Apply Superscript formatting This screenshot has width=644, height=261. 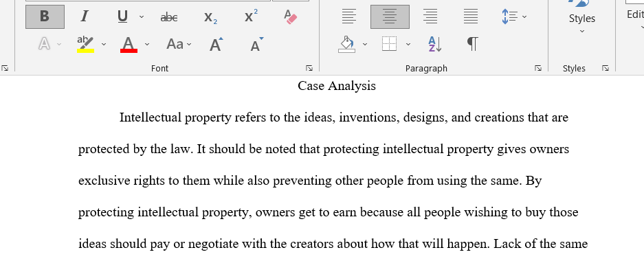coord(251,16)
